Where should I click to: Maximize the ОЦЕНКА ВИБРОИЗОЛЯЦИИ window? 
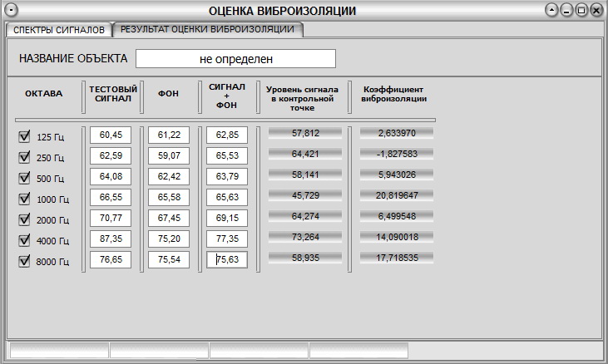(581, 10)
